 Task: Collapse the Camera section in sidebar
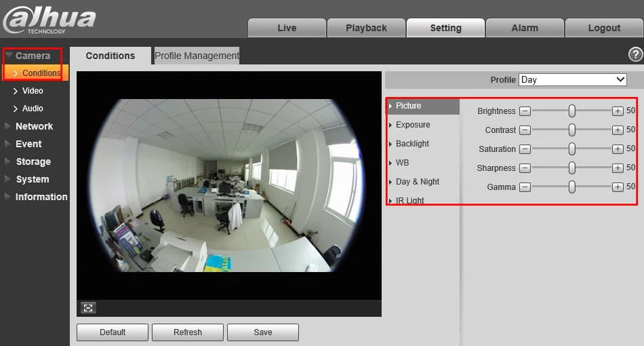point(33,56)
